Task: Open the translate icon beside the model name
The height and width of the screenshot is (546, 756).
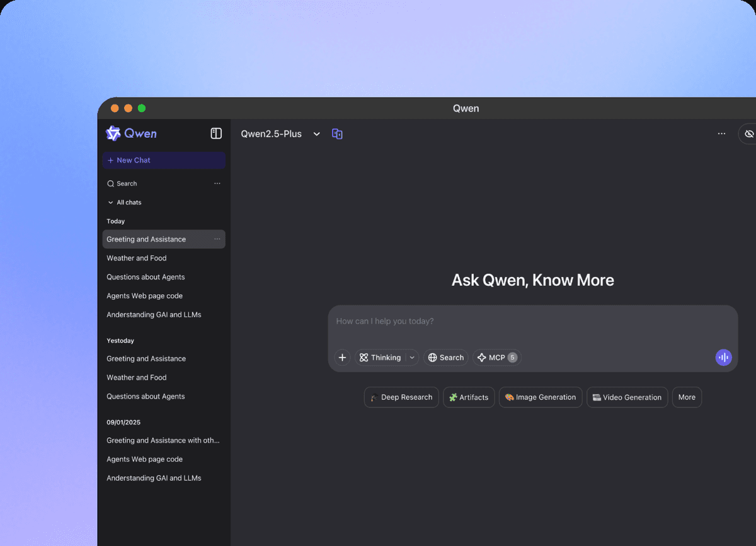Action: point(337,134)
